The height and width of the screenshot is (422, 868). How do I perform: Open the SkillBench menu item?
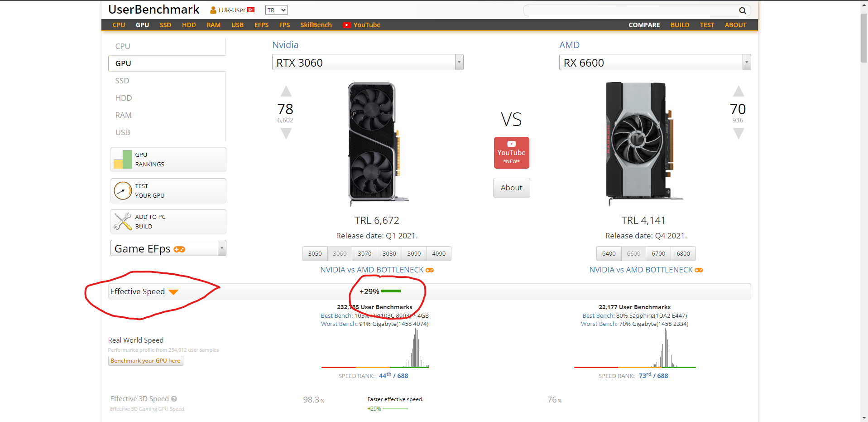[x=316, y=25]
